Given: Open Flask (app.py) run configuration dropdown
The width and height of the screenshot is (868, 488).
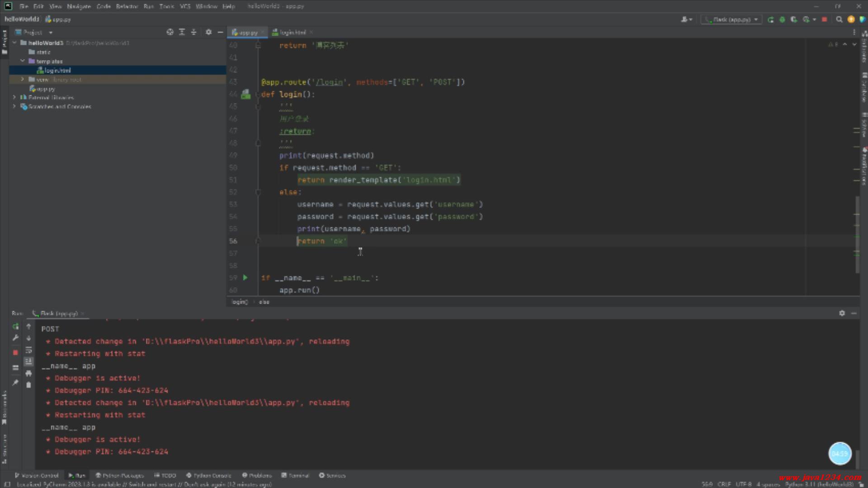Looking at the screenshot, I should pos(731,19).
